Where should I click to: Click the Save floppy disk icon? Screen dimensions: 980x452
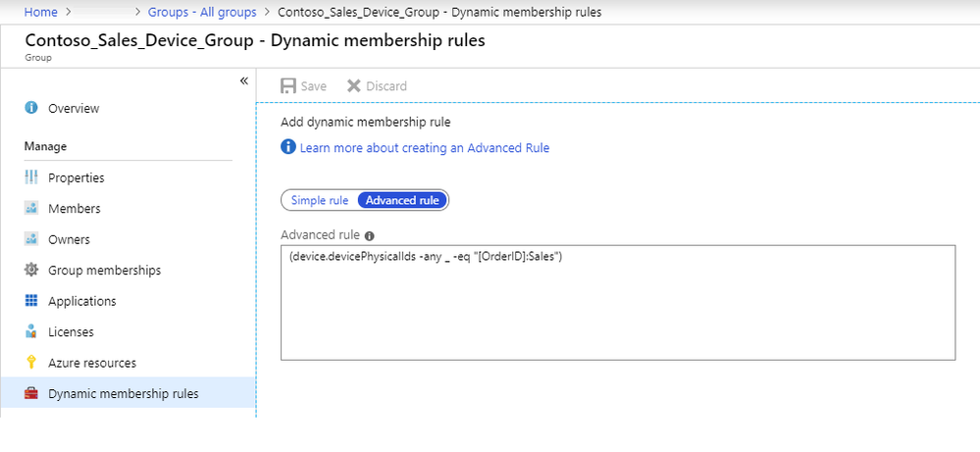(x=288, y=86)
